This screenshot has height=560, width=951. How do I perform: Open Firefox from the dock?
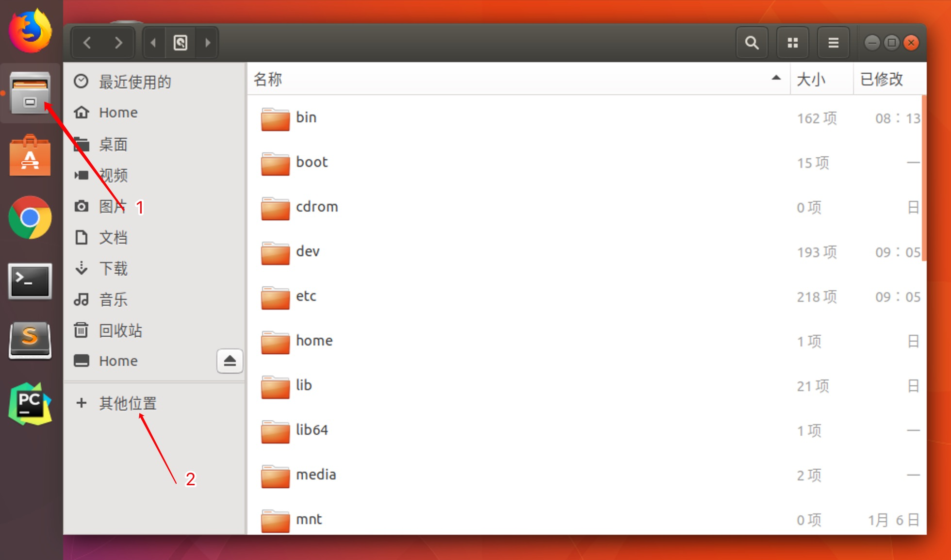click(x=30, y=31)
